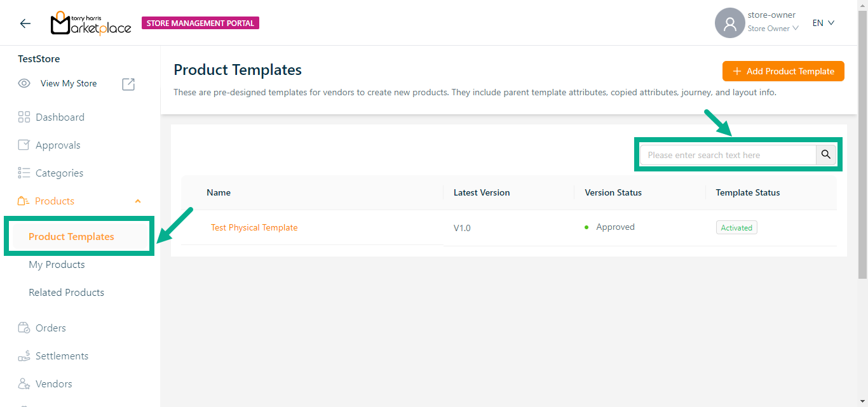Collapse the Products menu chevron
Viewport: 868px width, 407px height.
138,201
